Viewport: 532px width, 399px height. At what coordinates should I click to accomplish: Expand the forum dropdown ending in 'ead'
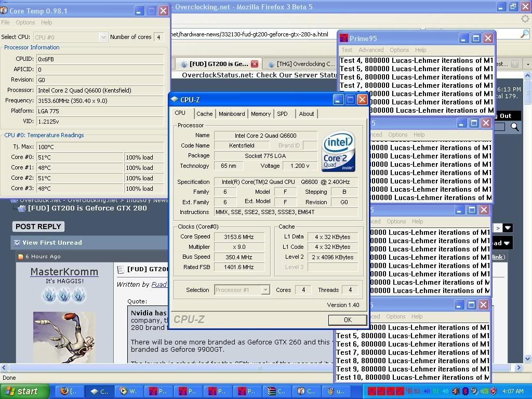pos(502,243)
